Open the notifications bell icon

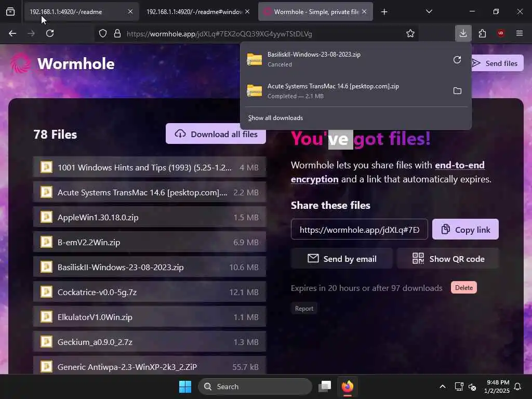[518, 387]
